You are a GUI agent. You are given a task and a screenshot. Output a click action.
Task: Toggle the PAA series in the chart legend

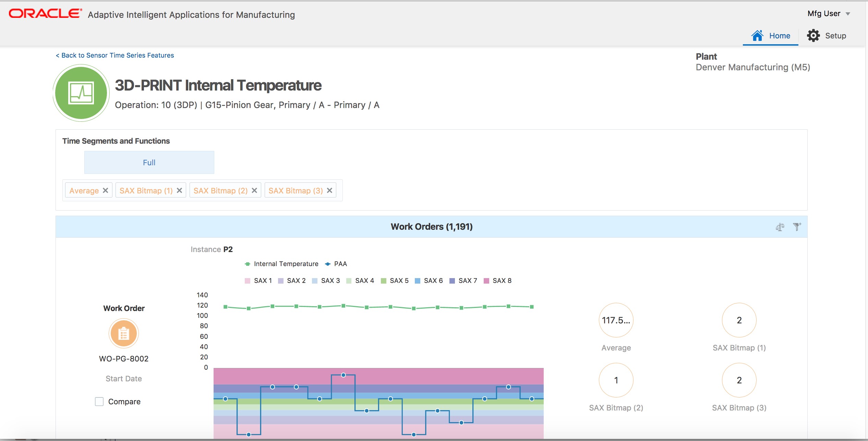[x=340, y=264]
